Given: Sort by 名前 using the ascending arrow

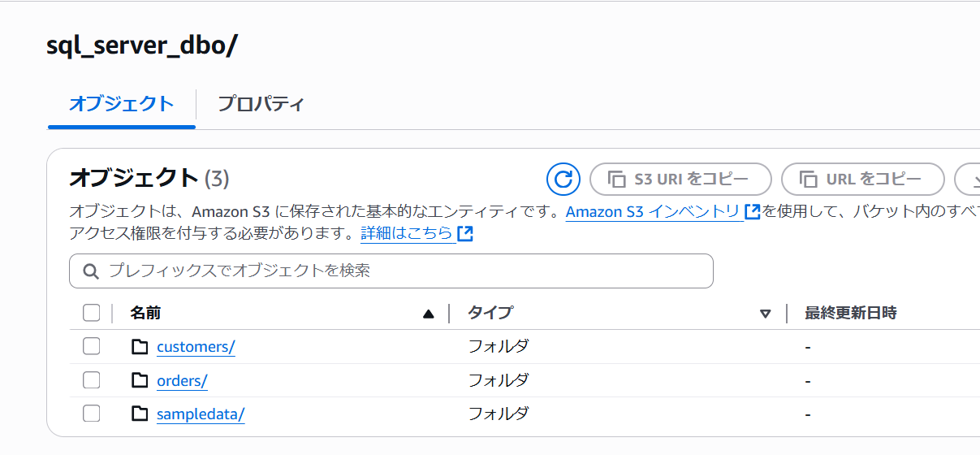Looking at the screenshot, I should point(429,314).
